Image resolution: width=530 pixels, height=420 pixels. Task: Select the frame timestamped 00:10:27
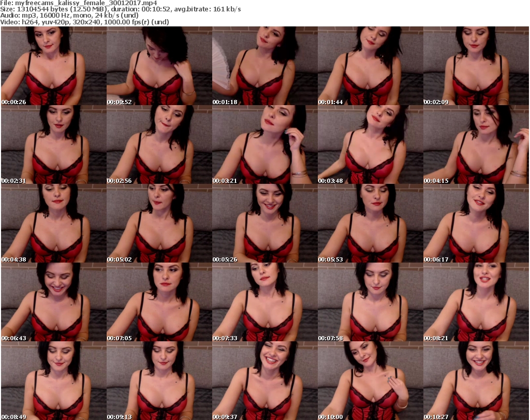(476, 381)
